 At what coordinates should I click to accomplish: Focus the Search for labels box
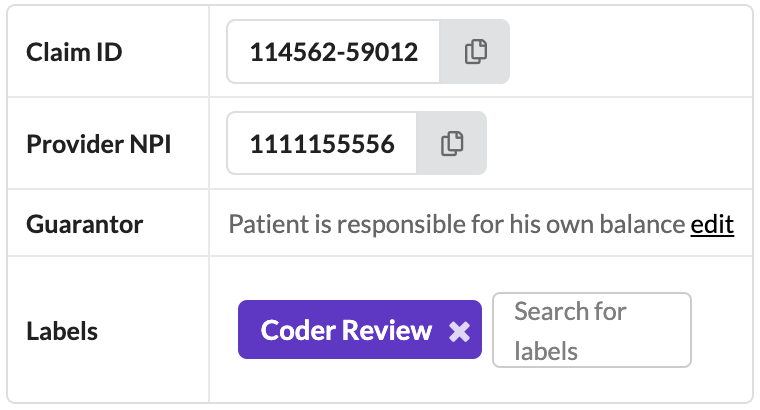(591, 330)
